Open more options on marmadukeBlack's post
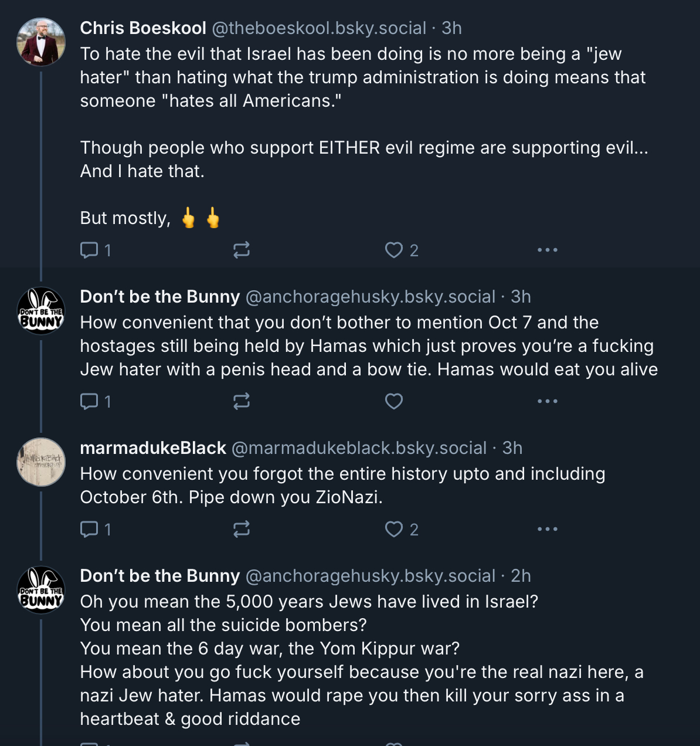 coord(547,530)
